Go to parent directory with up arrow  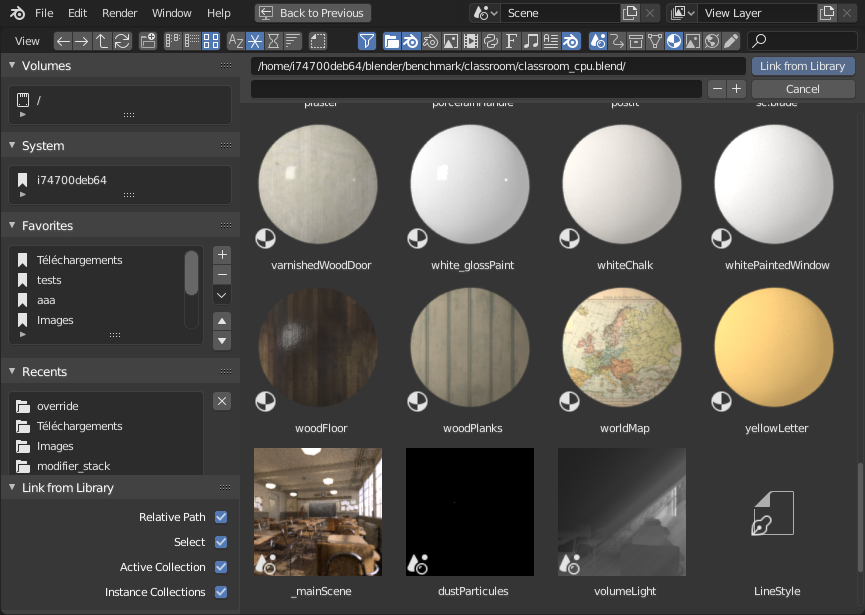[x=102, y=41]
